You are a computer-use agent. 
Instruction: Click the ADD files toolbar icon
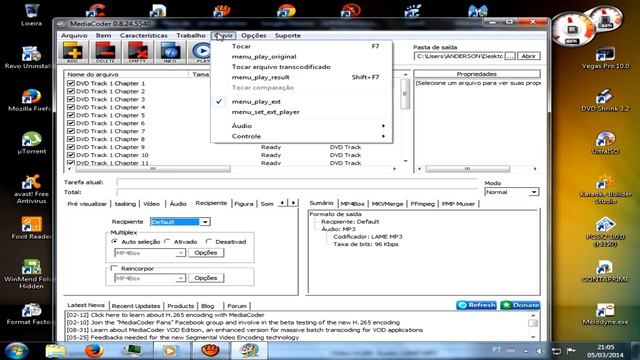click(x=73, y=52)
